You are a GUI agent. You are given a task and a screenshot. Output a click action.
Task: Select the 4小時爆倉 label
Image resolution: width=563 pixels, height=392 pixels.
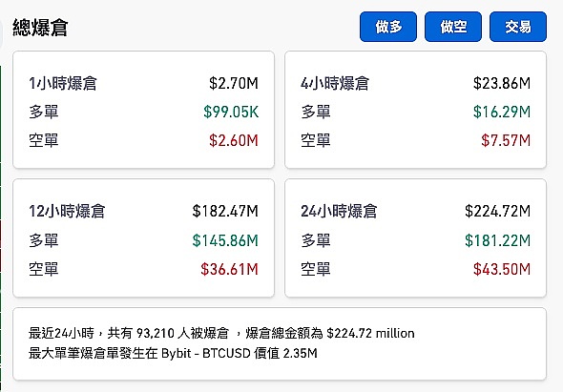click(335, 83)
